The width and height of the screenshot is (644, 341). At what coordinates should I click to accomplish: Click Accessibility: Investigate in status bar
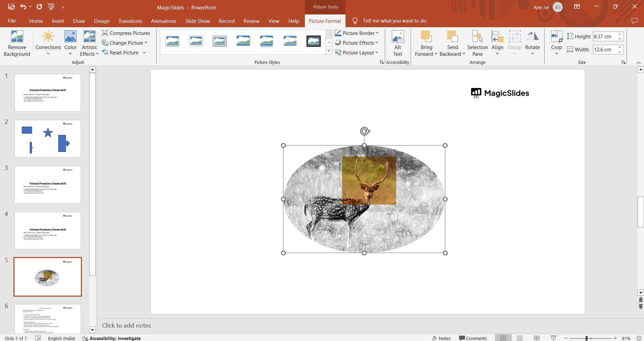(x=111, y=338)
